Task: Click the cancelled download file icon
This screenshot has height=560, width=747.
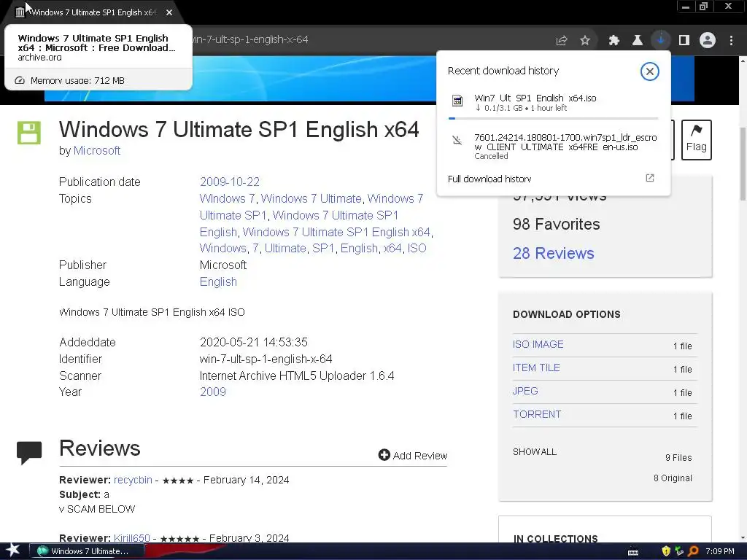Action: click(x=457, y=140)
